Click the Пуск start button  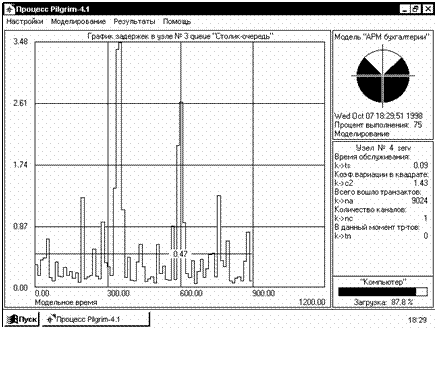click(22, 319)
